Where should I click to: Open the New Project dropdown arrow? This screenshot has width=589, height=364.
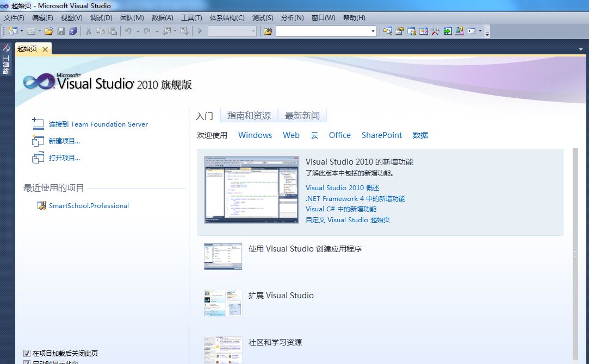(x=21, y=32)
